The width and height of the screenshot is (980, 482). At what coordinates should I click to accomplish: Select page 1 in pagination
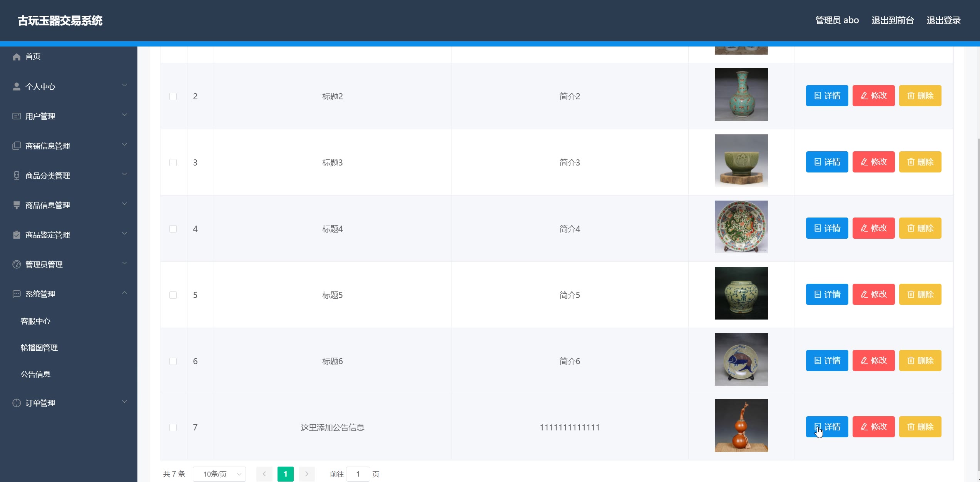click(x=286, y=474)
